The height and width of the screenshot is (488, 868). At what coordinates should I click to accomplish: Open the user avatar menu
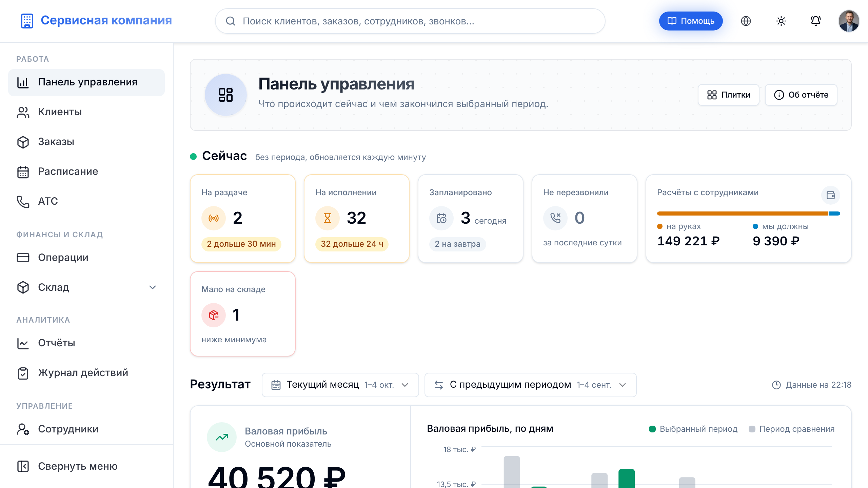(x=849, y=21)
